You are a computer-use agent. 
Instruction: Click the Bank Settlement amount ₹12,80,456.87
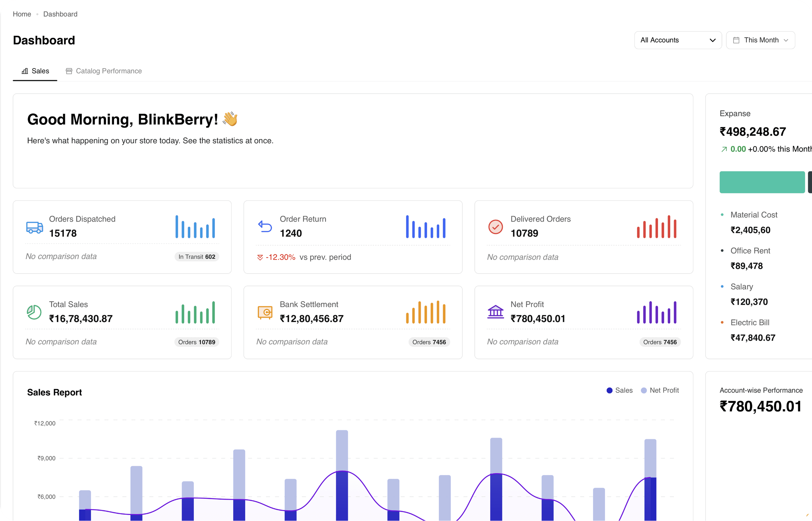[311, 319]
